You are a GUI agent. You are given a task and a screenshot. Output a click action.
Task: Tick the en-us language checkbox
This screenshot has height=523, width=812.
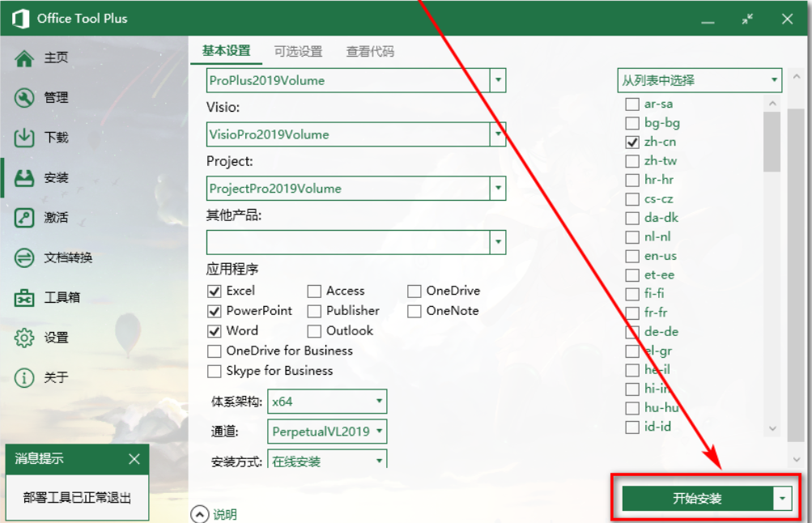(631, 257)
